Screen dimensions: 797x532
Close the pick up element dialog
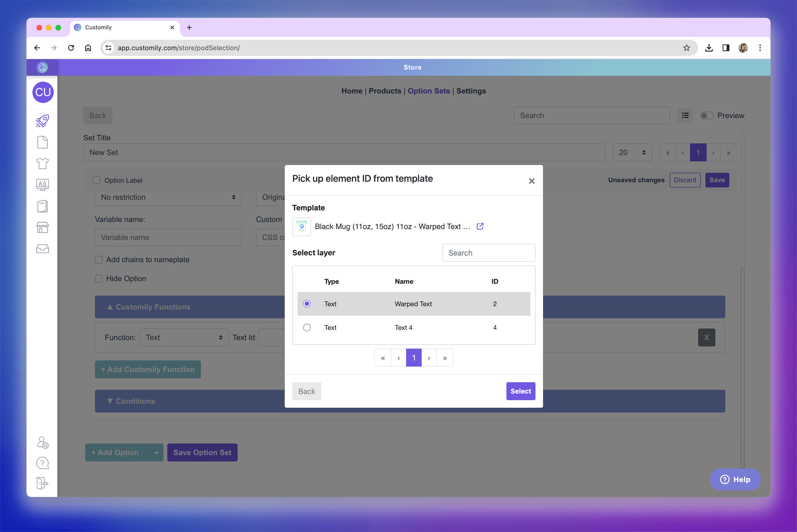point(531,181)
